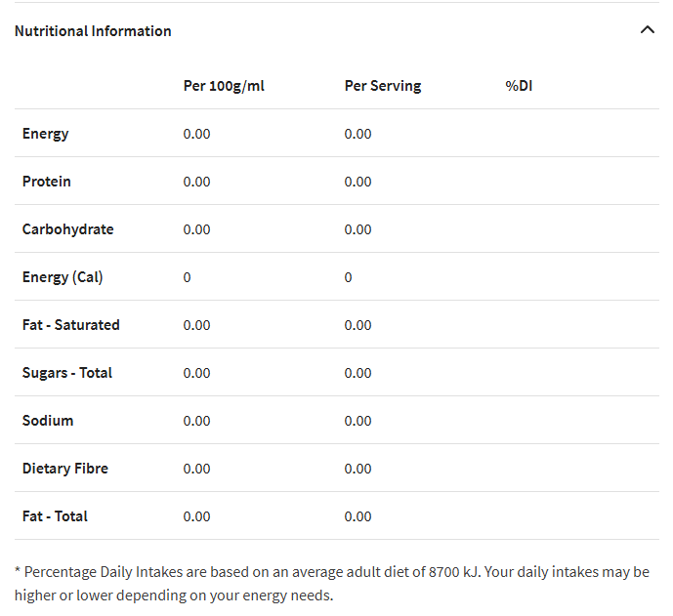Click the Protein row label
This screenshot has width=673, height=616.
tap(46, 182)
